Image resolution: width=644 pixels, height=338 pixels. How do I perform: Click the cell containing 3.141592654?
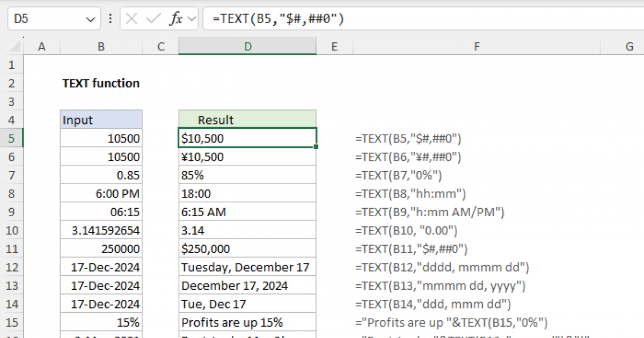click(x=101, y=230)
